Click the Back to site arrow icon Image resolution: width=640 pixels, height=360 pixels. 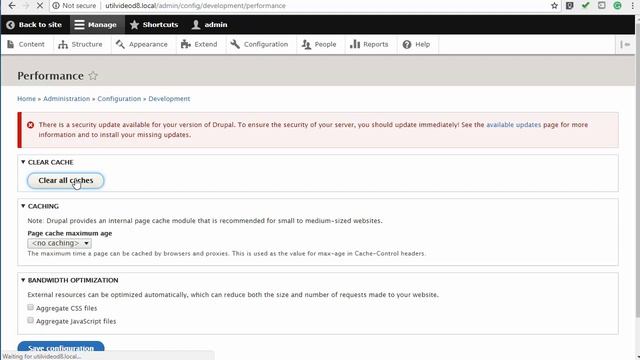pyautogui.click(x=11, y=25)
